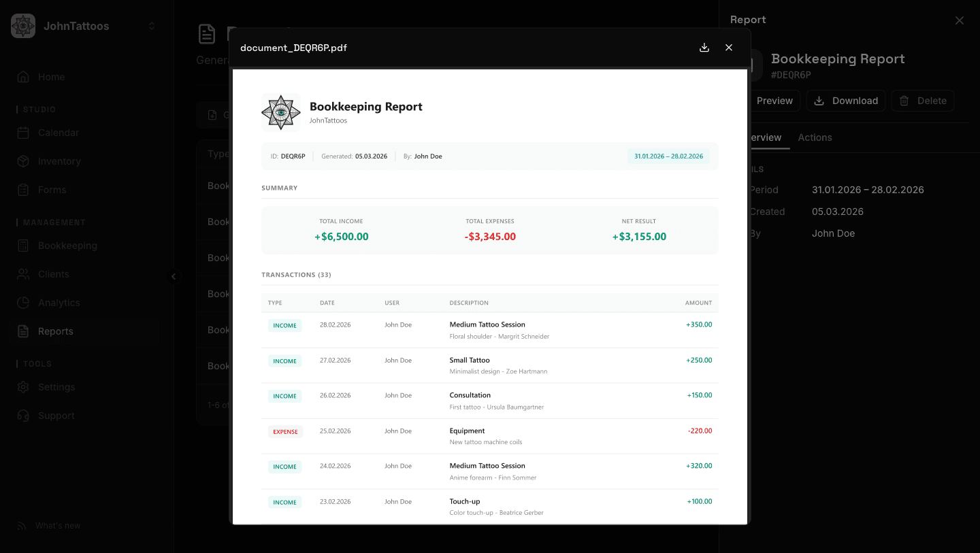The height and width of the screenshot is (553, 980).
Task: Delete the Bookkeeping Report
Action: [922, 101]
